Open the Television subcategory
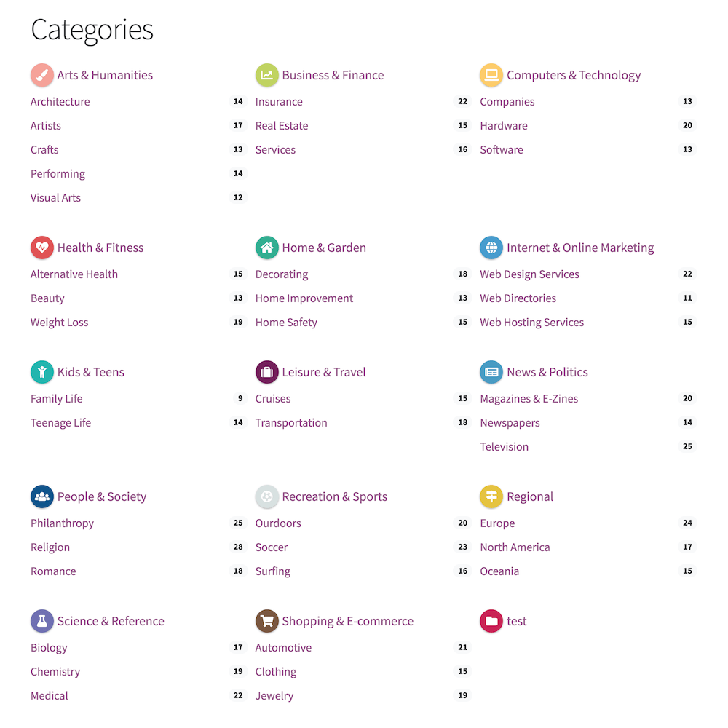This screenshot has width=728, height=728. [x=504, y=446]
